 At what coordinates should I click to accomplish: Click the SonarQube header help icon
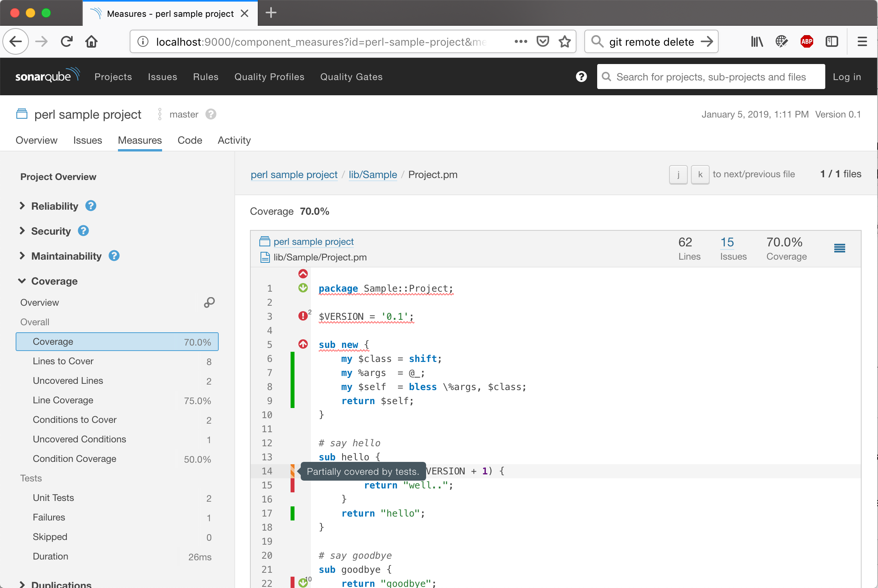click(x=581, y=77)
